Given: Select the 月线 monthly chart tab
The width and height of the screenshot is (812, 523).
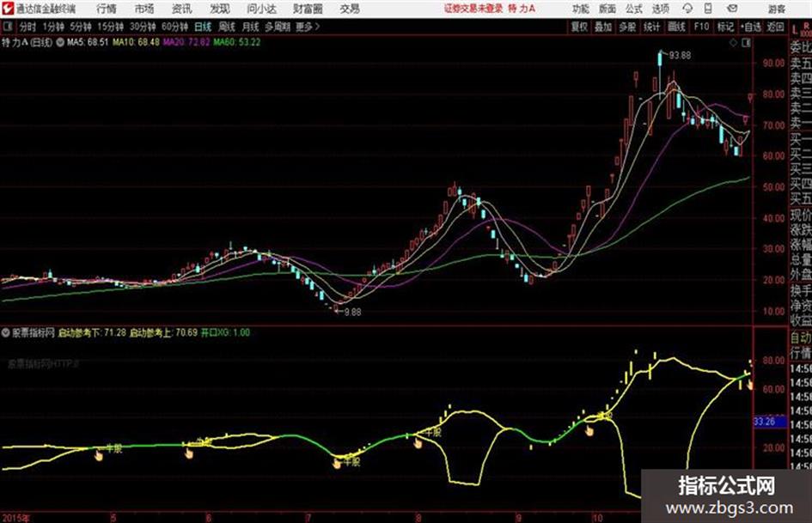Looking at the screenshot, I should click(x=250, y=27).
